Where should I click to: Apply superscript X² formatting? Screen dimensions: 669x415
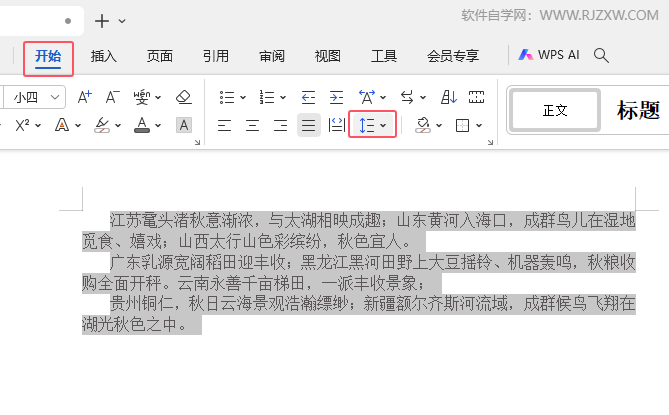pos(22,125)
